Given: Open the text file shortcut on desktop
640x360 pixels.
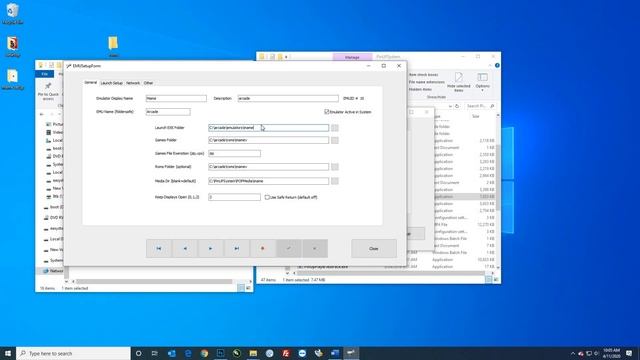Looking at the screenshot, I should [12, 79].
